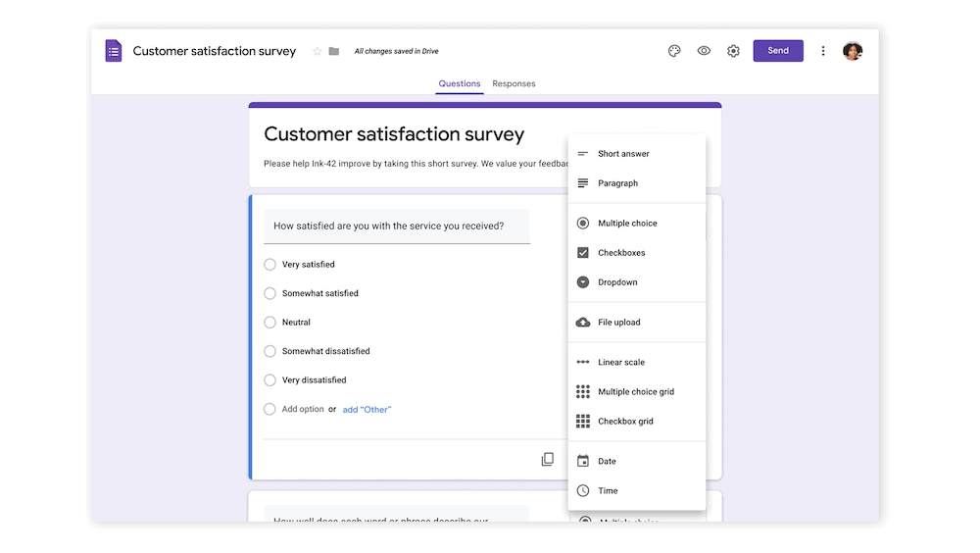Choose Checkbox grid question type
Image resolution: width=980 pixels, height=553 pixels.
tap(637, 421)
